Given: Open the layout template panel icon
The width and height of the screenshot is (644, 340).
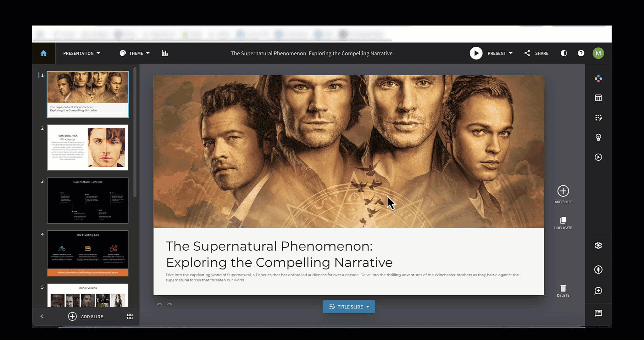Looking at the screenshot, I should pyautogui.click(x=598, y=98).
